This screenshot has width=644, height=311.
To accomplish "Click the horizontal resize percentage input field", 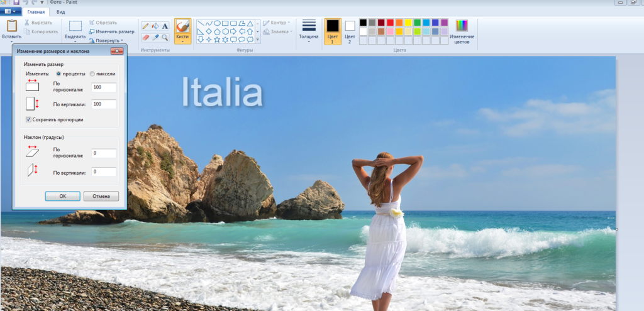I will tap(103, 88).
